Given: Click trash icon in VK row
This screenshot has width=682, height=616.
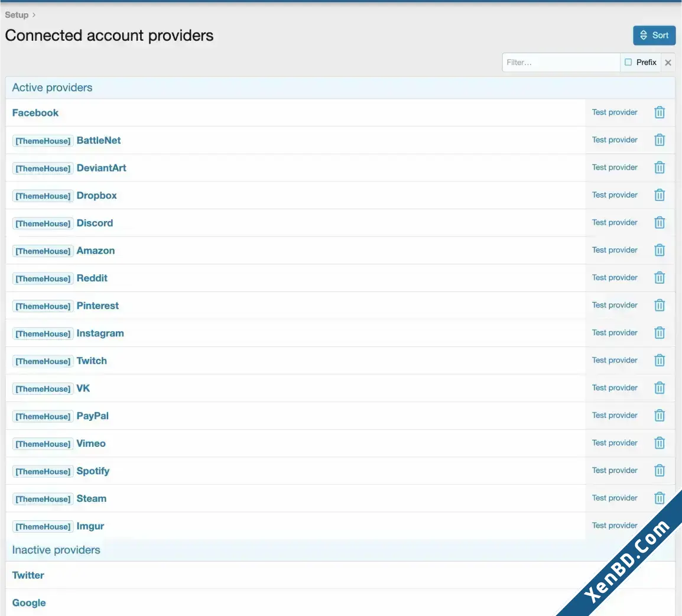Looking at the screenshot, I should click(660, 388).
